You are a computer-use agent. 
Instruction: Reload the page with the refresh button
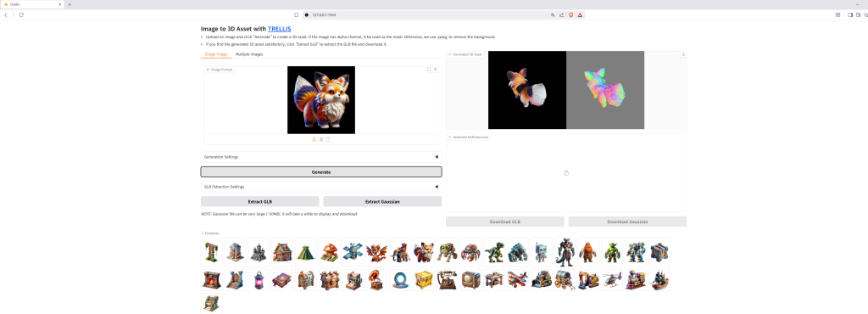click(21, 15)
